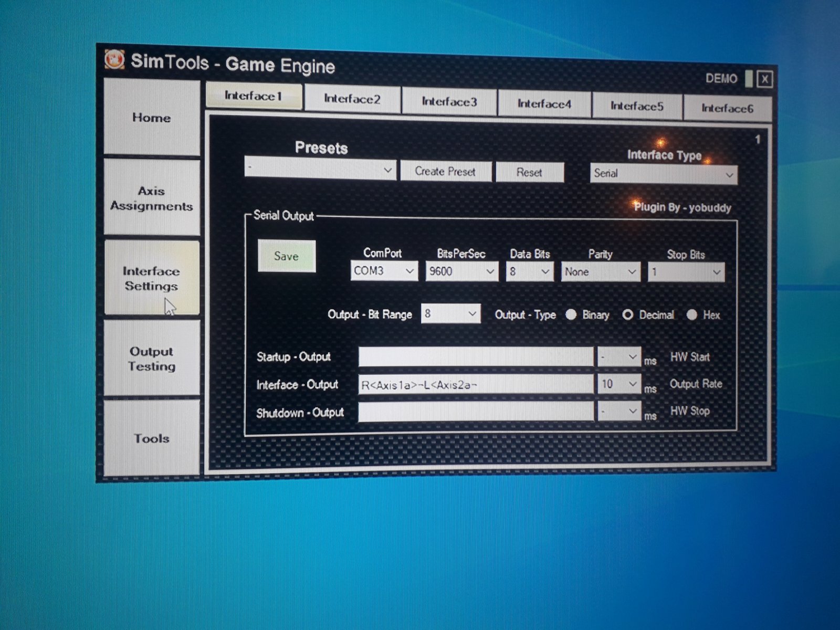Click the DEMO label in title bar
The height and width of the screenshot is (630, 840).
click(x=721, y=78)
